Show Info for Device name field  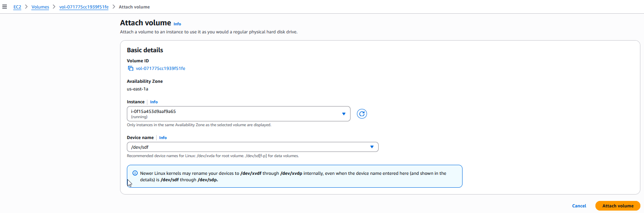163,138
